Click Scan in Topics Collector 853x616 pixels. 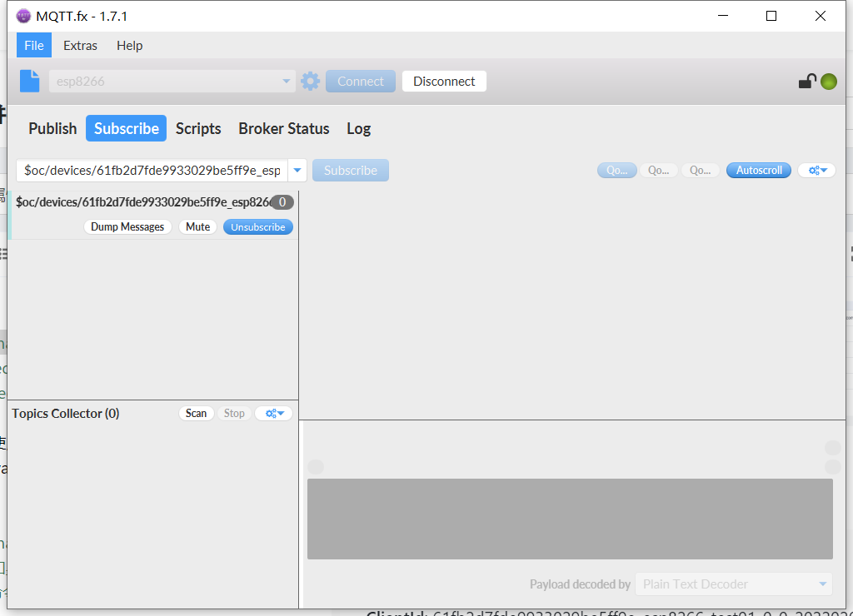click(196, 413)
